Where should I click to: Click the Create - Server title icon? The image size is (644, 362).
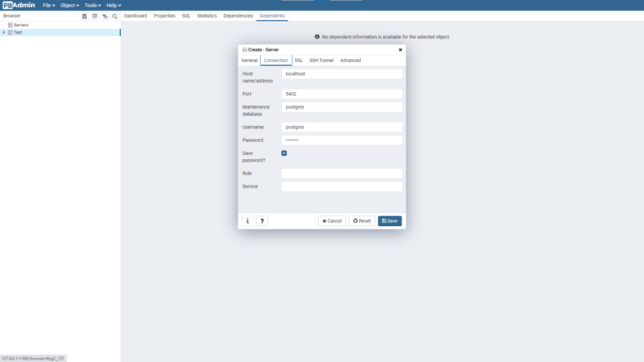tap(245, 50)
